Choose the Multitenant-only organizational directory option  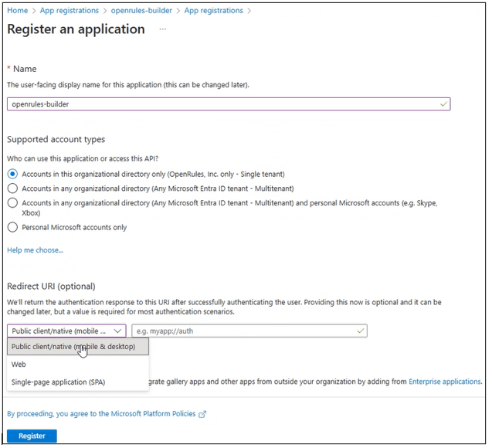pos(12,188)
